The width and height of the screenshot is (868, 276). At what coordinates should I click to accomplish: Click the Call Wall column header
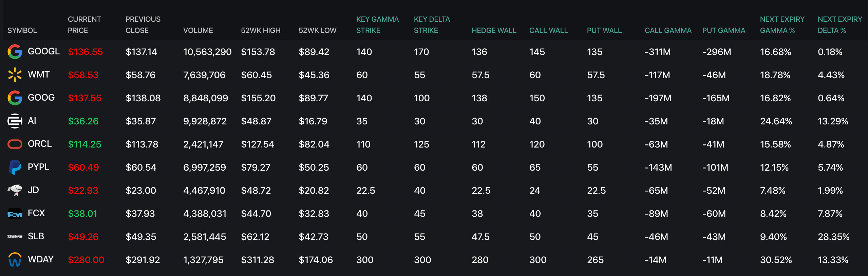click(548, 31)
